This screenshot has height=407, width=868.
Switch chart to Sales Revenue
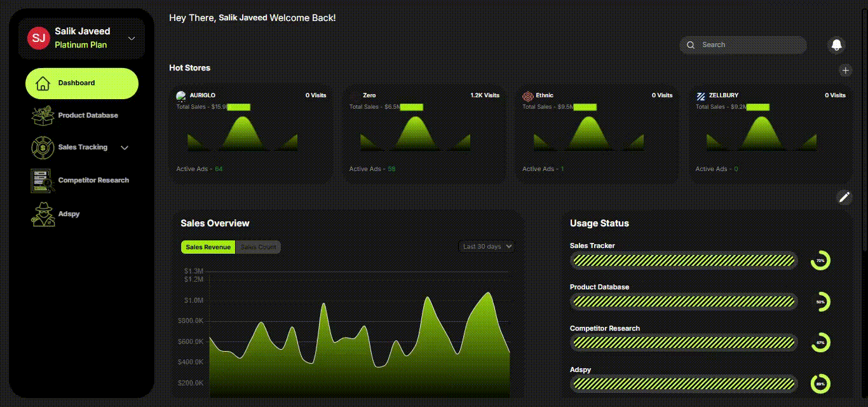(x=208, y=247)
